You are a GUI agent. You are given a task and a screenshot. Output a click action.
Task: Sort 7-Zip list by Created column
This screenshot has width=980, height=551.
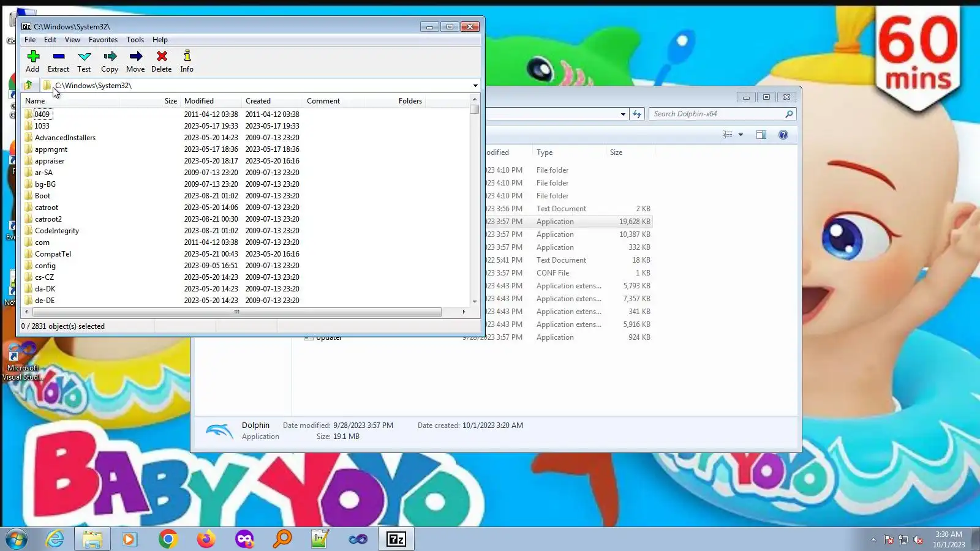(x=272, y=101)
